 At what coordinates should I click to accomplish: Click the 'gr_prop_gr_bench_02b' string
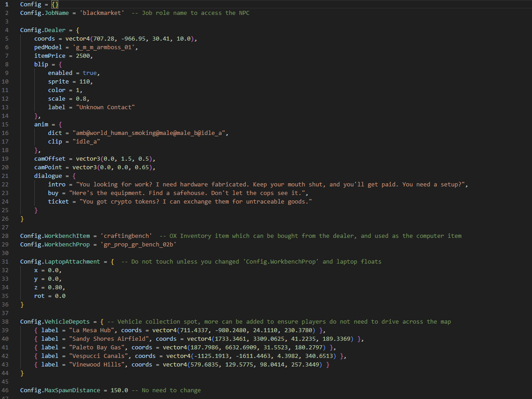138,244
